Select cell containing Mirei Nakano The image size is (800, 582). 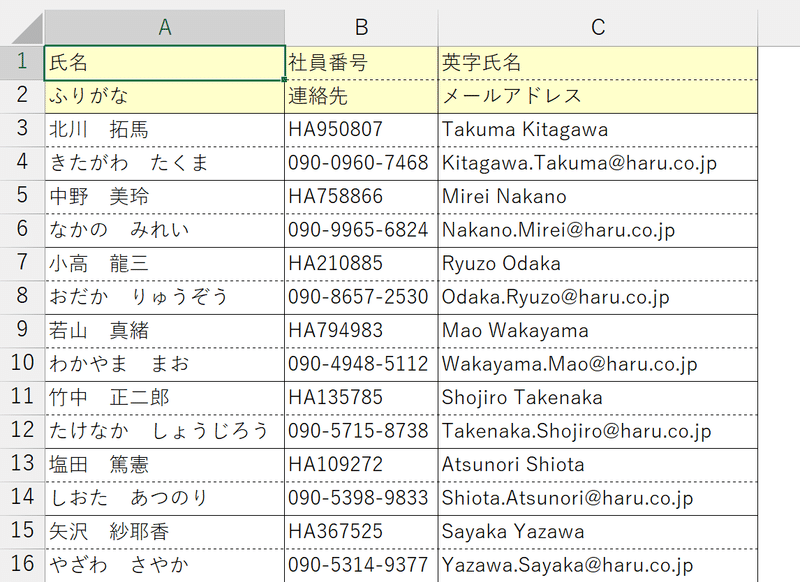point(597,197)
